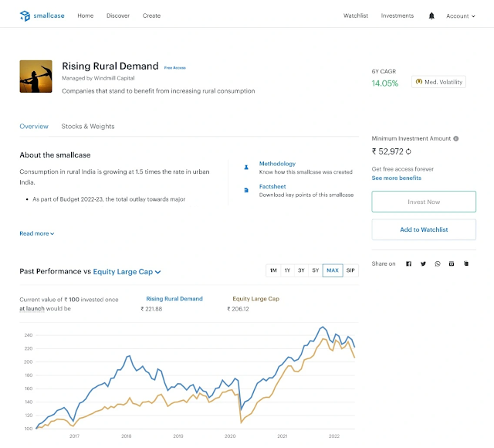Image resolution: width=494 pixels, height=448 pixels.
Task: Click the info icon beside Minimum Investment Amount
Action: coord(456,138)
